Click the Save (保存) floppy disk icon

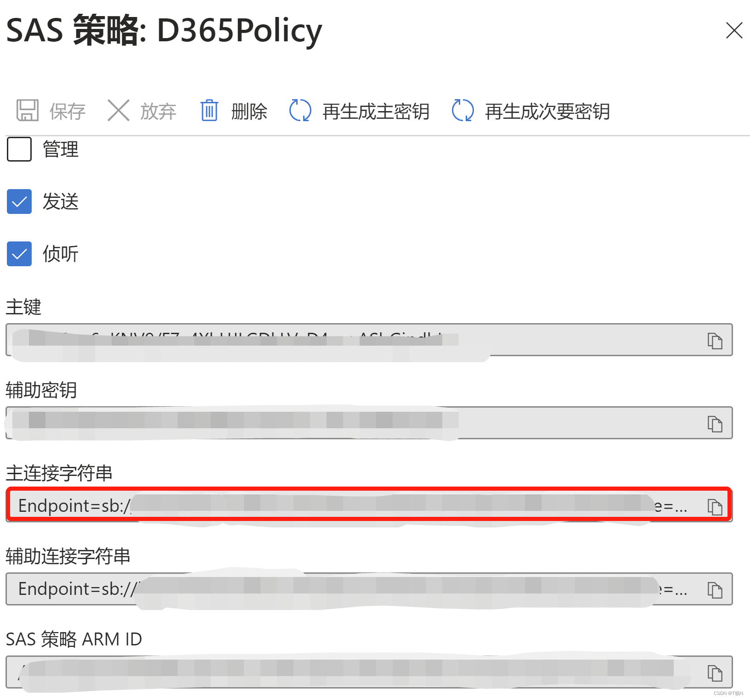click(x=28, y=111)
